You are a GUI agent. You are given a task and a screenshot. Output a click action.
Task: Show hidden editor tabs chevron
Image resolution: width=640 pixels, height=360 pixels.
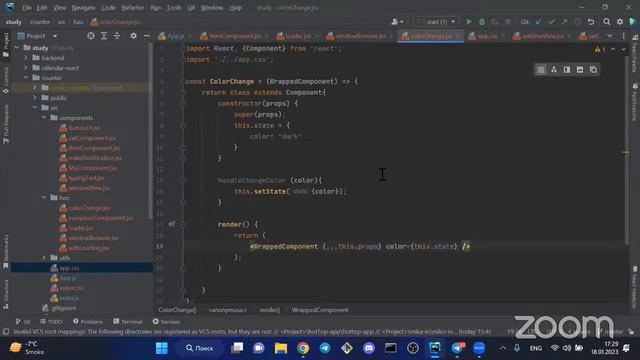coord(609,36)
